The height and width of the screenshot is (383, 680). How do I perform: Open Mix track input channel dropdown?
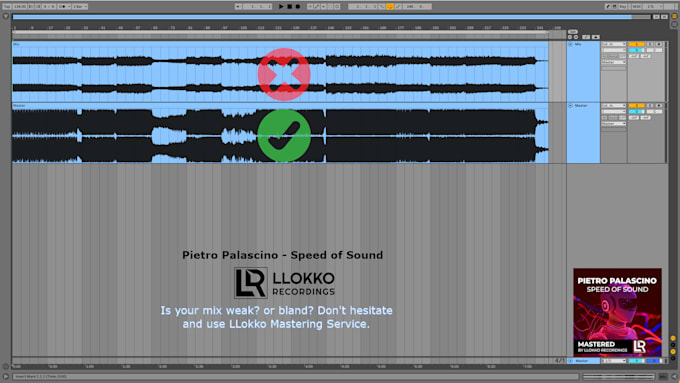[x=614, y=50]
